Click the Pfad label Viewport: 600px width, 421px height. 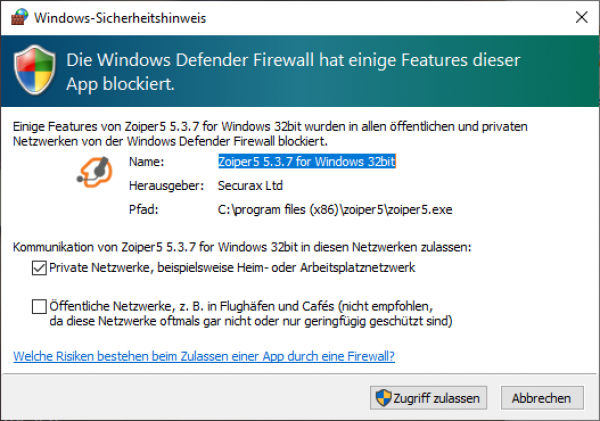[x=143, y=210]
